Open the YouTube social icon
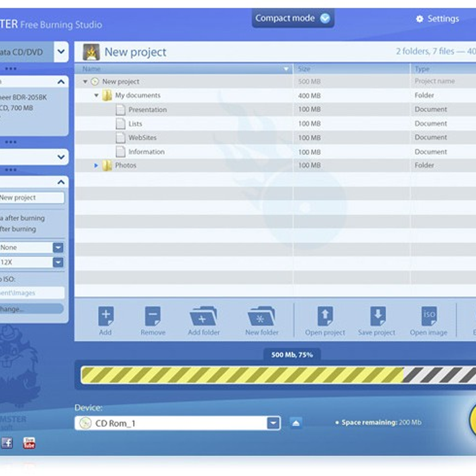The image size is (476, 476). [29, 443]
